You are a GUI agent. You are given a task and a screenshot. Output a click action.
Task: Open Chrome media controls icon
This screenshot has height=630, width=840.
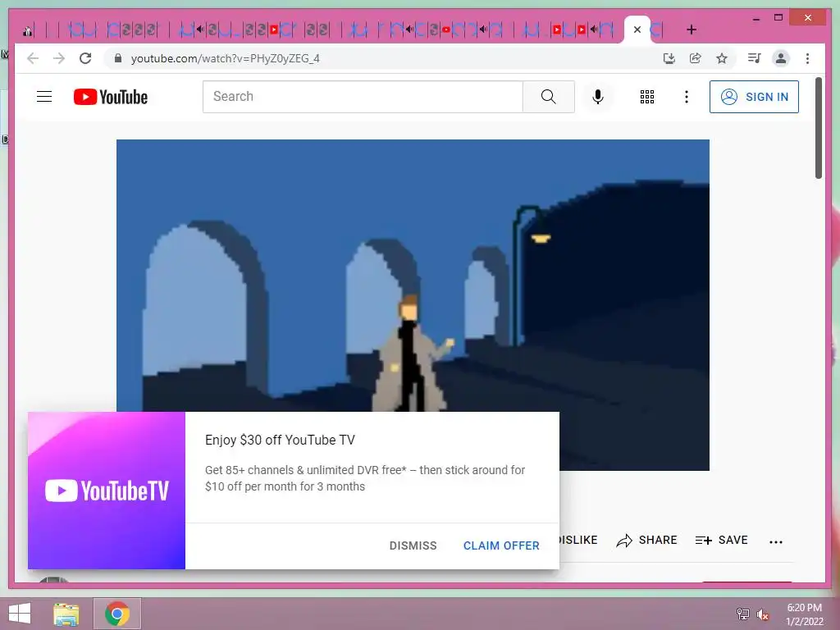(755, 58)
